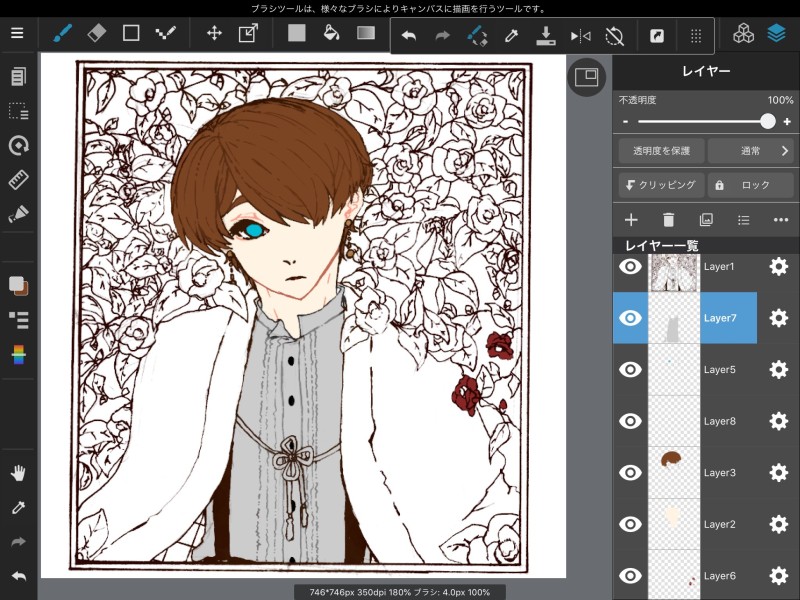Screen dimensions: 800x600
Task: Select Layer2 in the layer list
Action: coord(718,524)
